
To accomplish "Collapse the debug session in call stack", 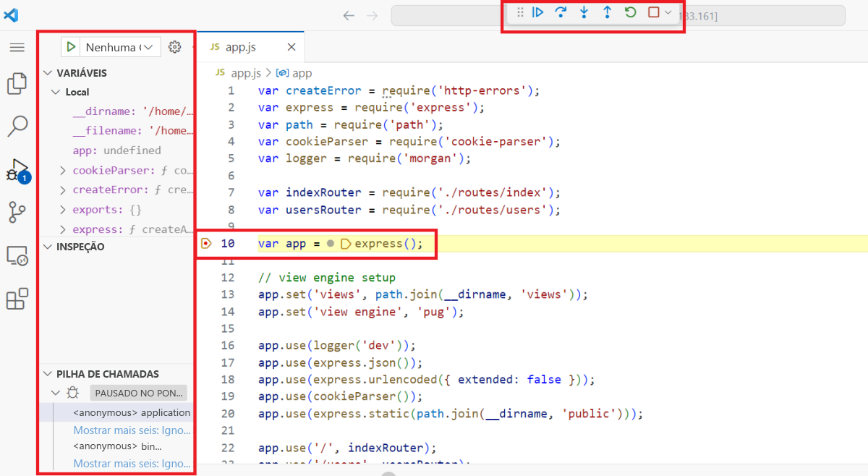I will (56, 393).
